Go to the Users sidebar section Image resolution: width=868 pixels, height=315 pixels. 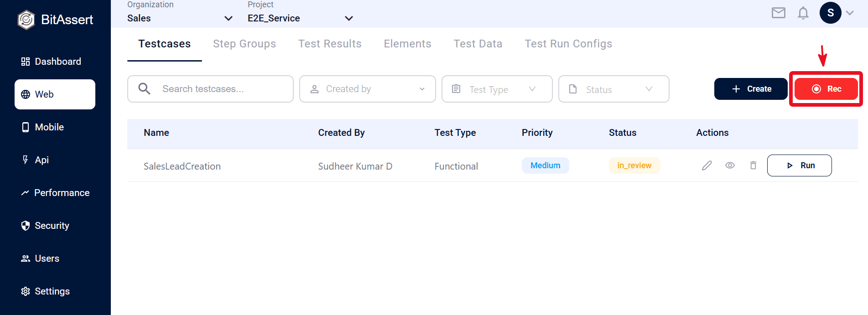(x=55, y=258)
